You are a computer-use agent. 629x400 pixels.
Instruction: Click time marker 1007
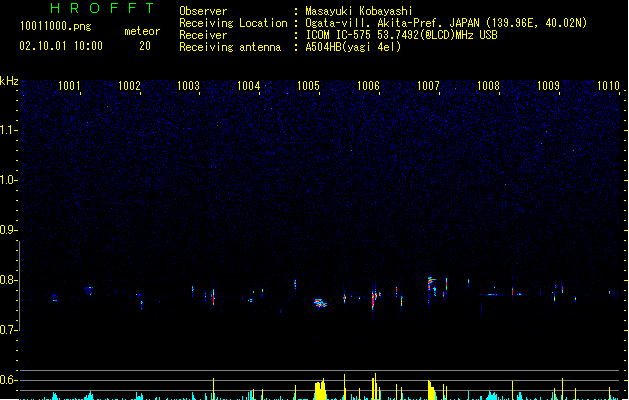[428, 86]
